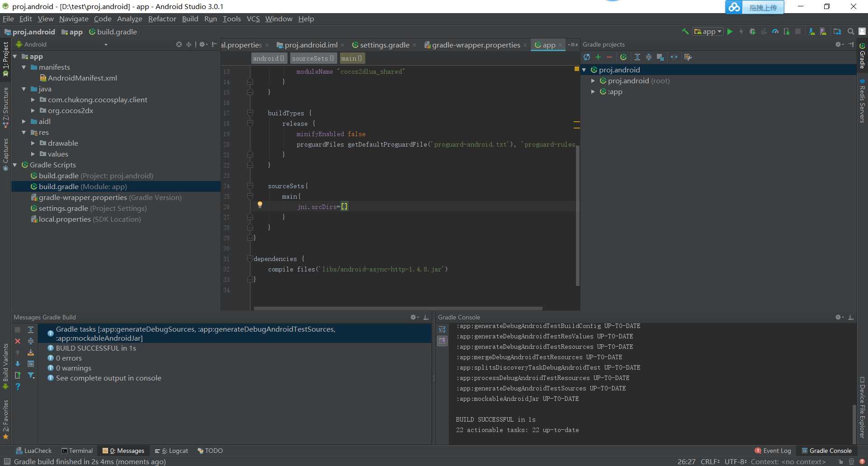Open the hidden editor tabs list dropdown
Viewport: 868px width, 466px height.
(x=573, y=45)
